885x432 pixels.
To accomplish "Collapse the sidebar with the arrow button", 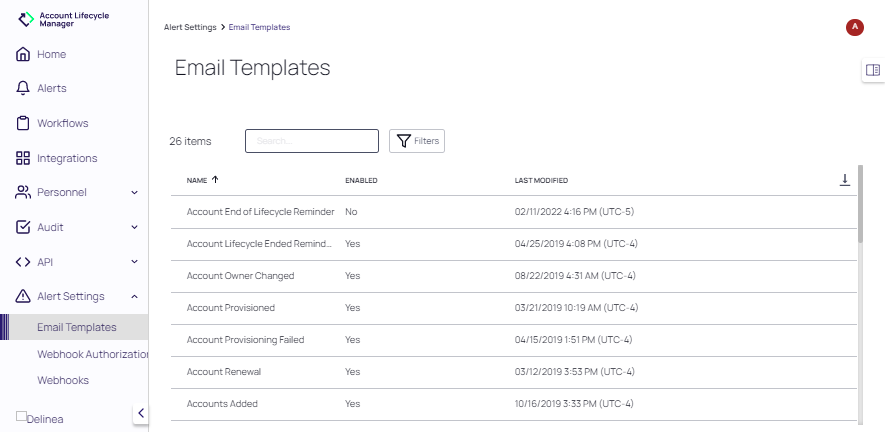I will (141, 413).
